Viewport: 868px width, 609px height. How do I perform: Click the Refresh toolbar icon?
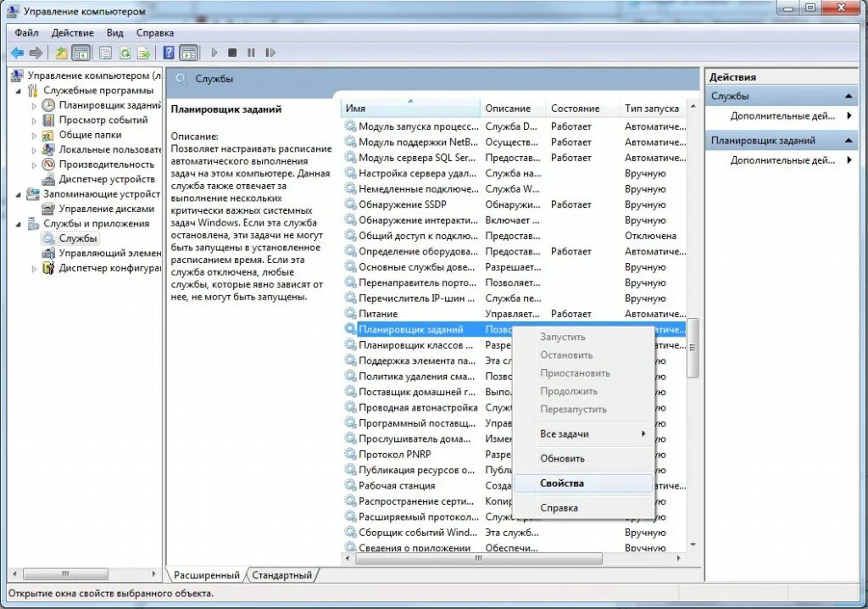tap(125, 53)
